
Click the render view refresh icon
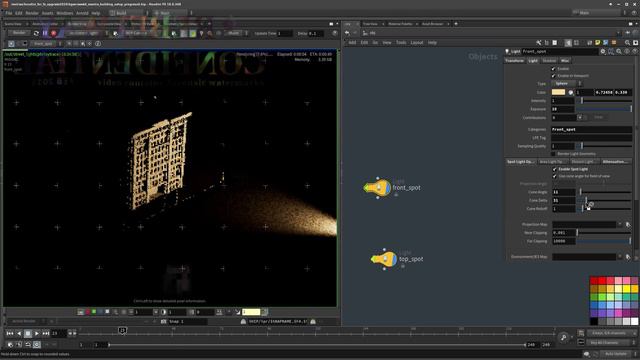(x=36, y=33)
